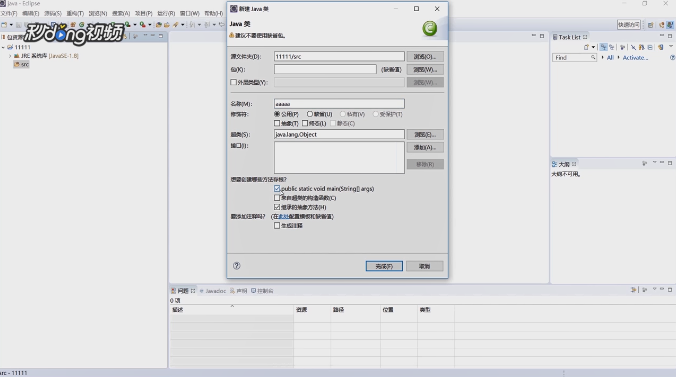Select the default modifier radio button
This screenshot has height=377, width=676.
[310, 114]
